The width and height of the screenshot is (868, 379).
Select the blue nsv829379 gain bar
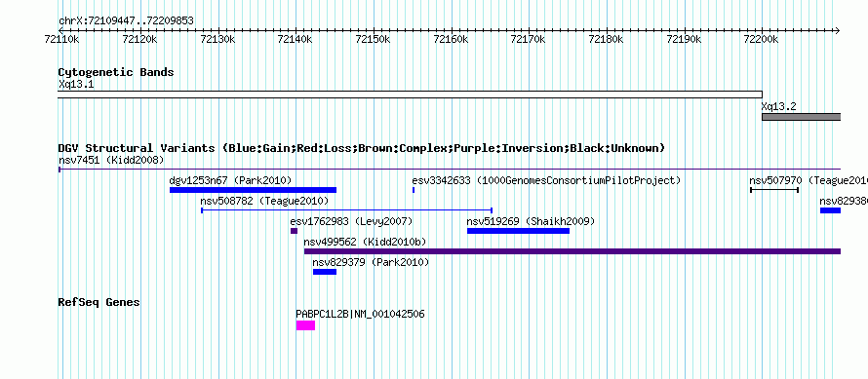(325, 272)
